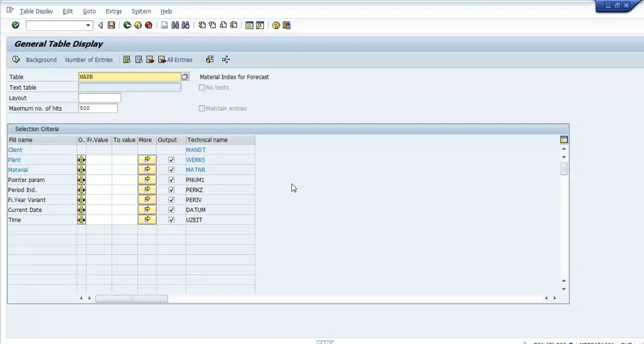This screenshot has width=644, height=344.
Task: Open selection options icon for Material row
Action: click(x=82, y=170)
